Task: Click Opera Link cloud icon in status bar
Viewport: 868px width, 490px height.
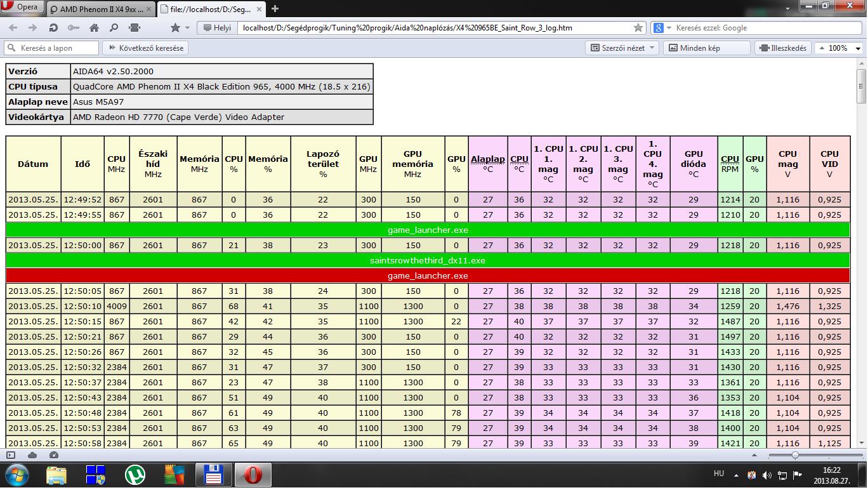Action: [32, 455]
